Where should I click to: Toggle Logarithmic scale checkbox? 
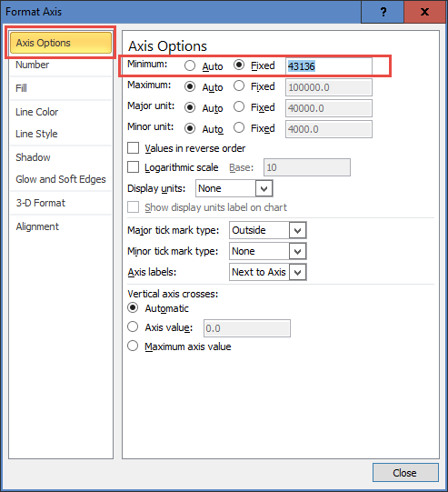click(134, 167)
